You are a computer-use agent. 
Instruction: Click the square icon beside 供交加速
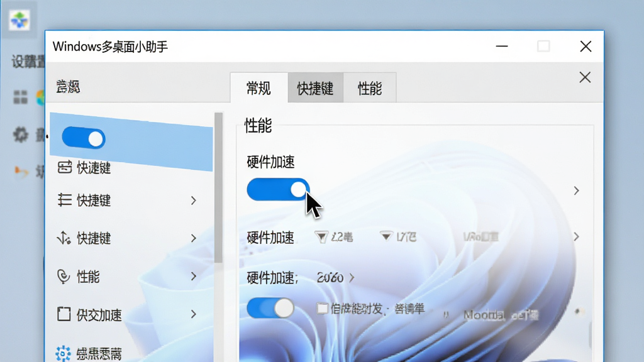[x=64, y=314]
